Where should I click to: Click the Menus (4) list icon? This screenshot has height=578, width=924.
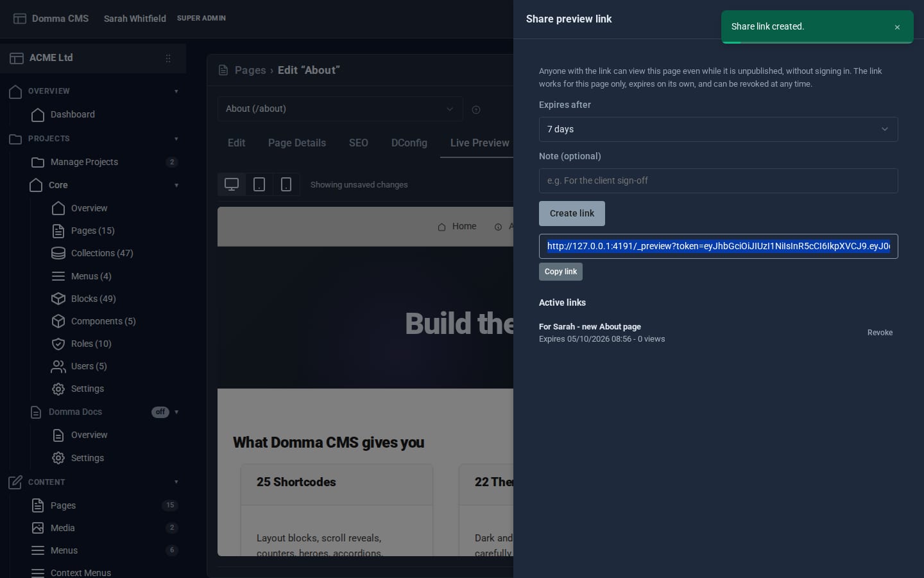(x=58, y=276)
